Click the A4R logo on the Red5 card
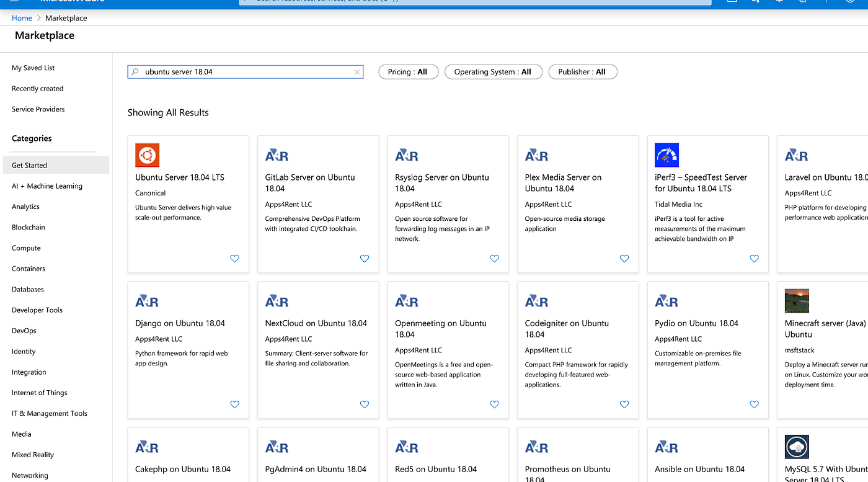This screenshot has width=868, height=482. click(x=407, y=447)
